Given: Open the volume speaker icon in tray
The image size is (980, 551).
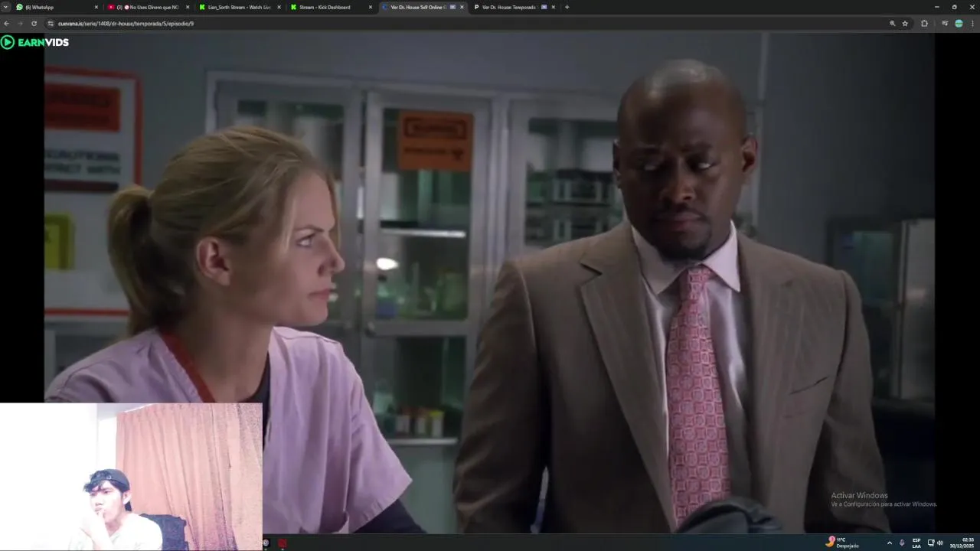Looking at the screenshot, I should 939,543.
